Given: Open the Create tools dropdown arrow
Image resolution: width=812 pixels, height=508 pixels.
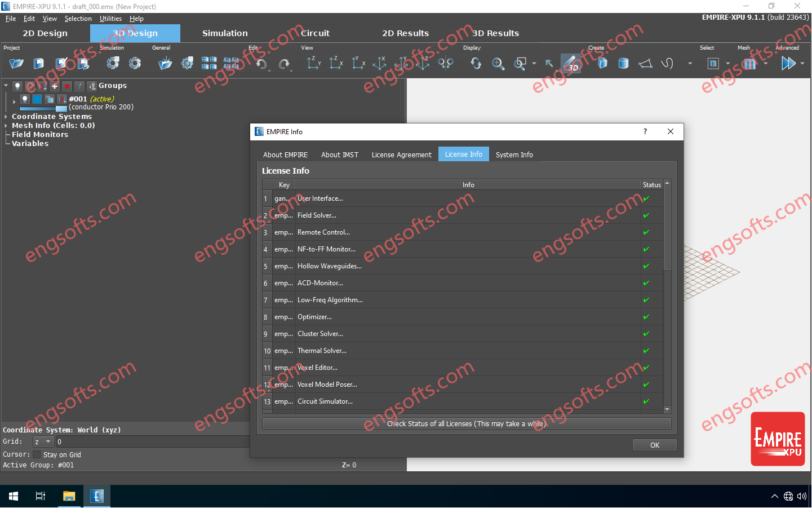Looking at the screenshot, I should (x=690, y=64).
